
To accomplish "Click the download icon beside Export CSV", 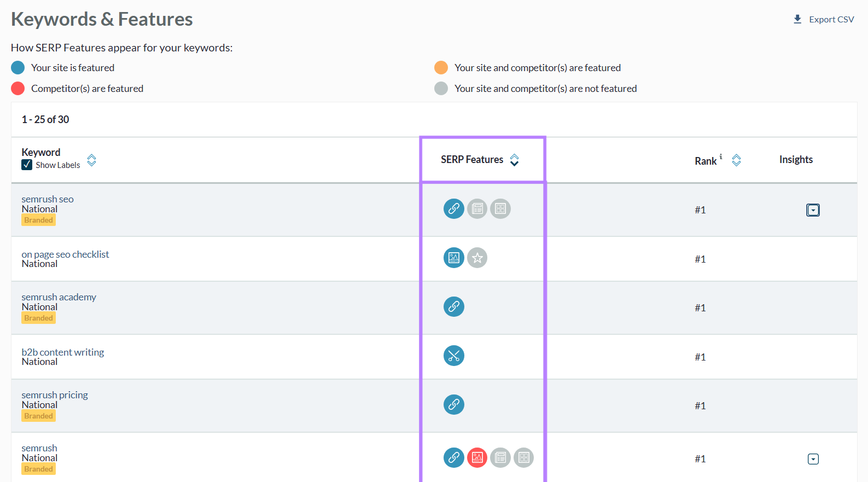I will (797, 19).
